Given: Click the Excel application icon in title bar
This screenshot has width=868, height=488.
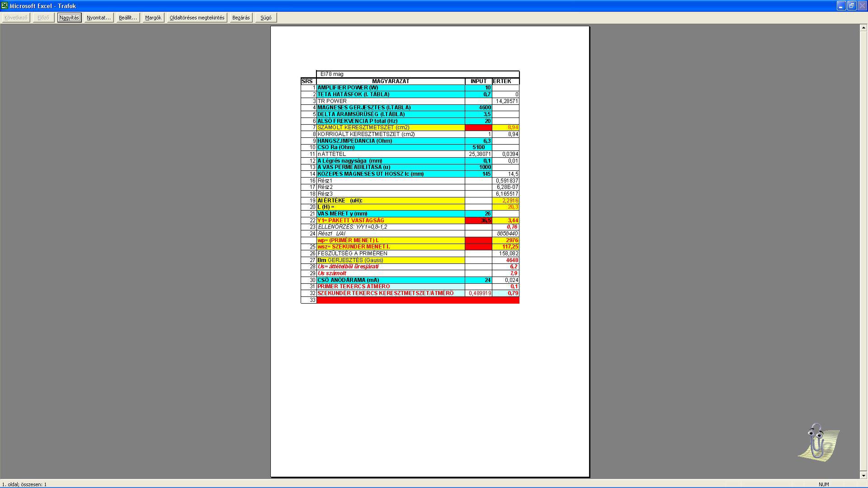Looking at the screenshot, I should (x=5, y=5).
